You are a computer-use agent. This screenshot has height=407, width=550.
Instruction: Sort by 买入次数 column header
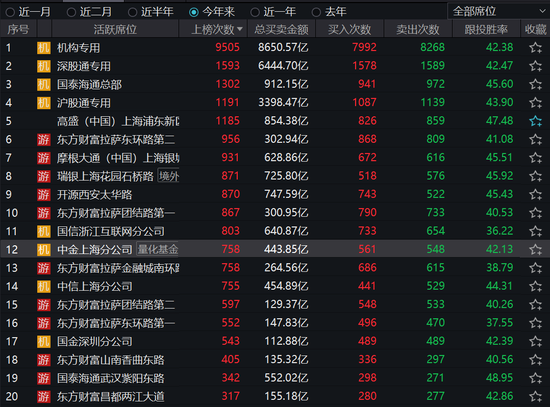[349, 29]
